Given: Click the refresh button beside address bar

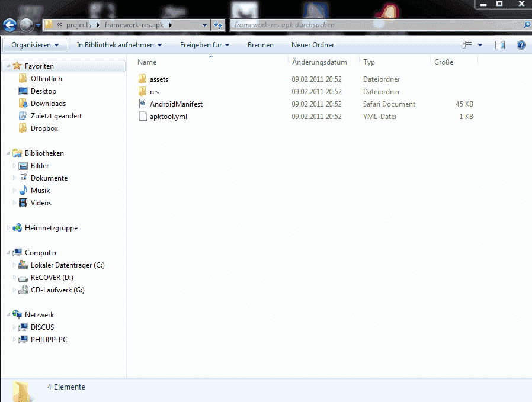Looking at the screenshot, I should point(218,25).
